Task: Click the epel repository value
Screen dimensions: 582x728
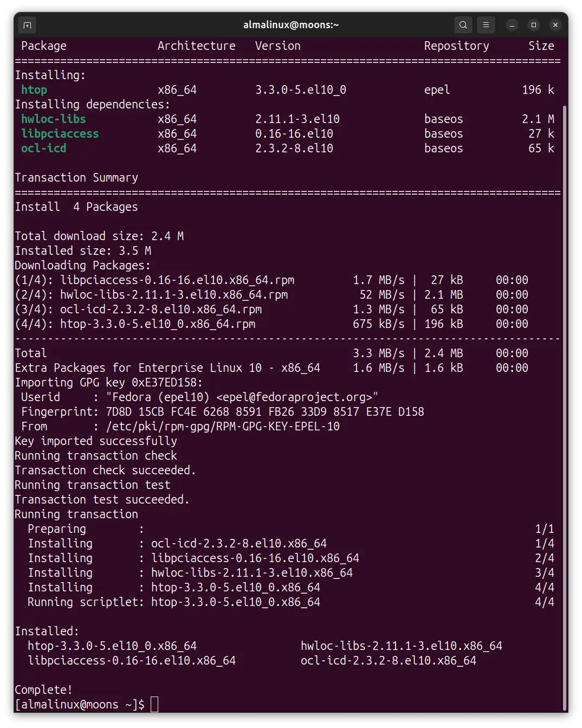Action: click(x=437, y=90)
